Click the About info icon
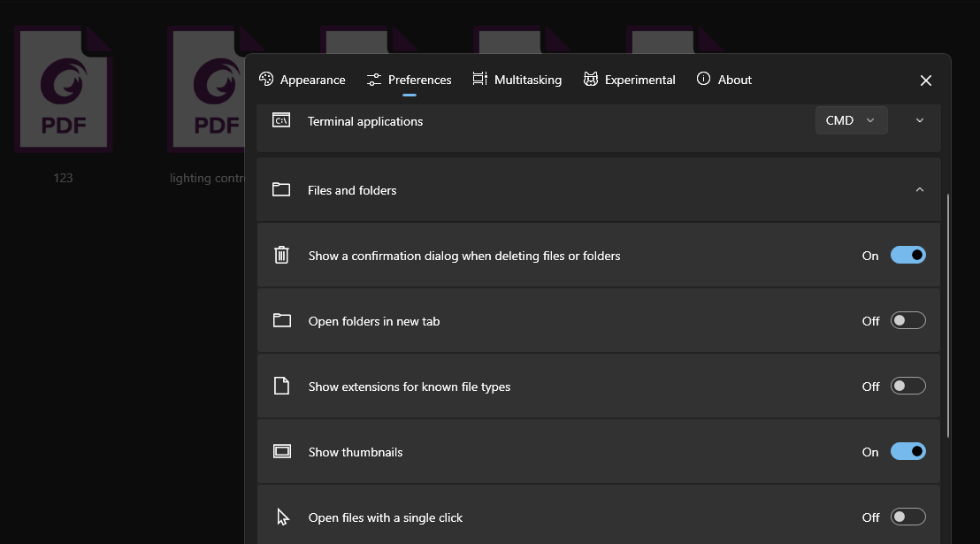Image resolution: width=980 pixels, height=544 pixels. pos(703,79)
